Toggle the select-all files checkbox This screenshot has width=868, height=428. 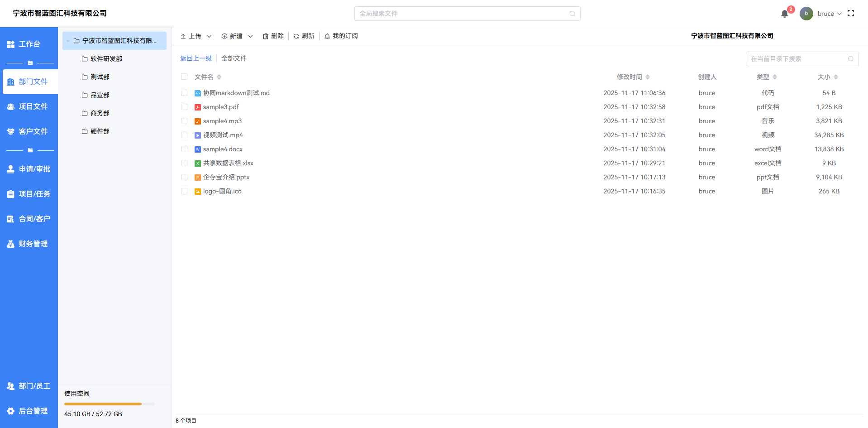tap(184, 77)
